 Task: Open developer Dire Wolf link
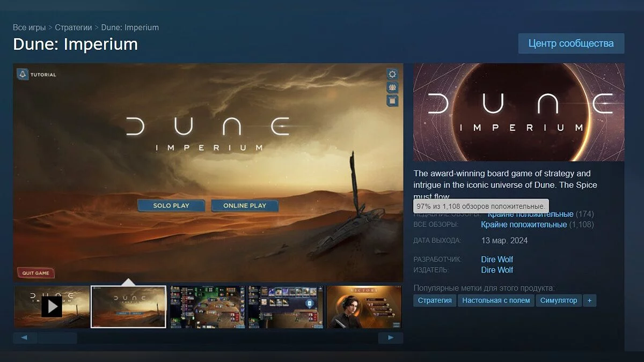click(x=497, y=260)
